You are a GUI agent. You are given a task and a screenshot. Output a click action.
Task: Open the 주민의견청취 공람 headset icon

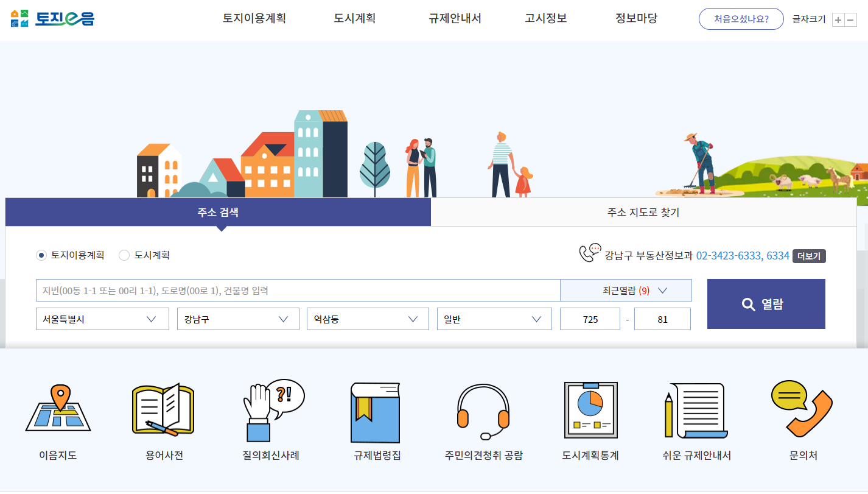pos(483,412)
